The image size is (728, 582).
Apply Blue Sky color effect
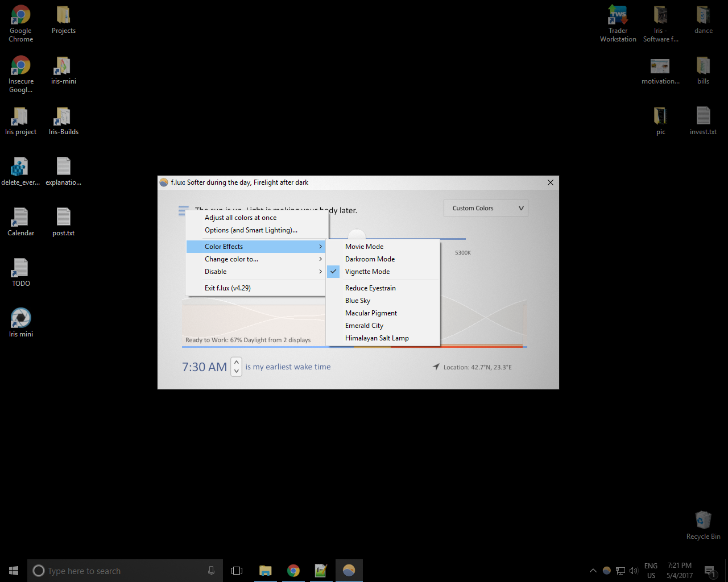[383, 301]
